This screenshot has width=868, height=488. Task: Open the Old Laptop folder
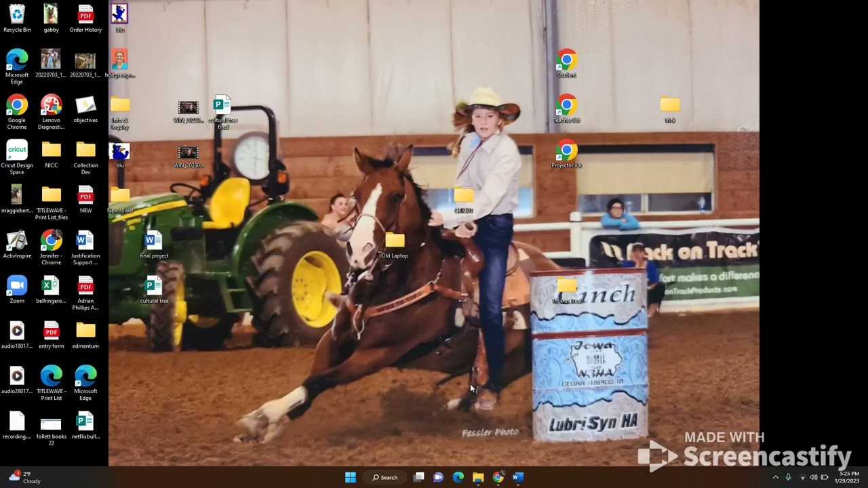click(395, 244)
